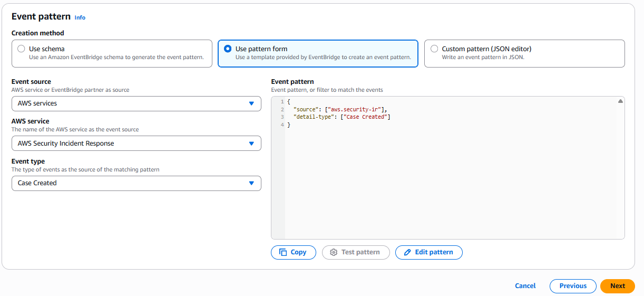Proceed with the orange Next button

tap(617, 286)
